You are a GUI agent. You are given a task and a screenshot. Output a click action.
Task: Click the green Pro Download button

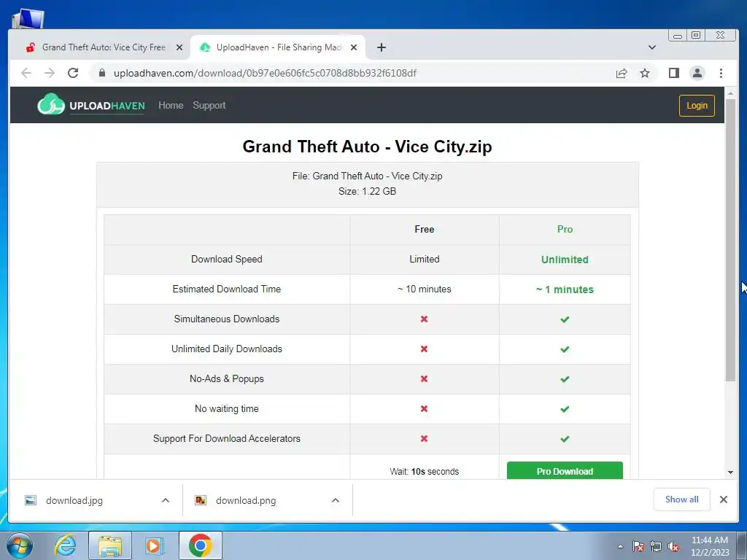(565, 470)
